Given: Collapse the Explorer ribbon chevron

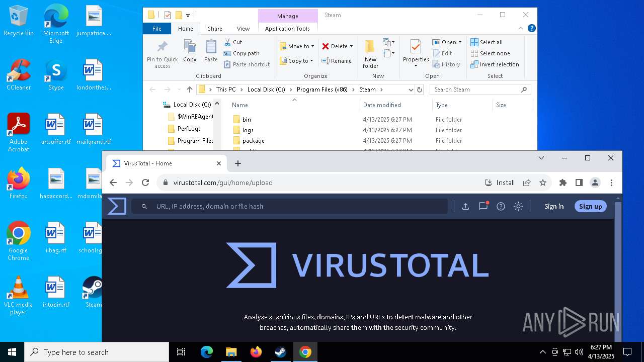Looking at the screenshot, I should 521,28.
